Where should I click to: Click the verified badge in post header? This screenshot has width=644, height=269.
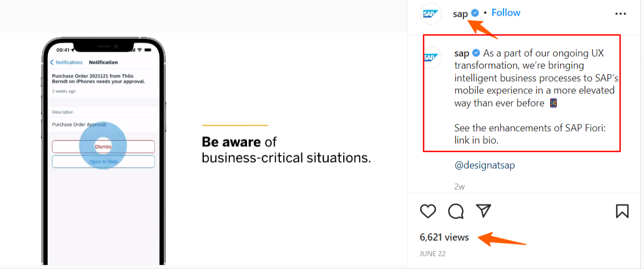coord(475,13)
